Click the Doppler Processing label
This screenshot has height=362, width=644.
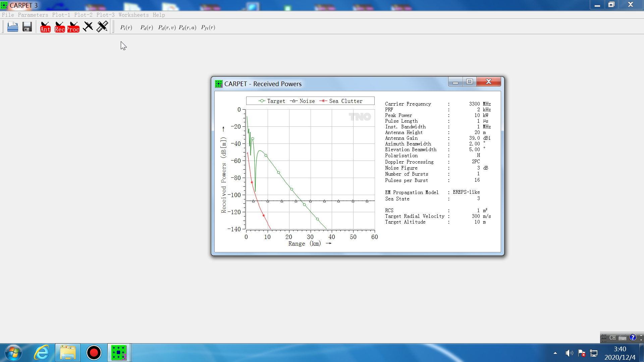point(409,162)
